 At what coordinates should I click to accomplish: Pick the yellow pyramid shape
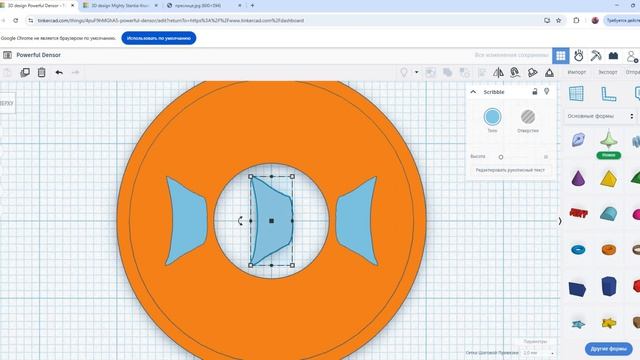pyautogui.click(x=608, y=179)
